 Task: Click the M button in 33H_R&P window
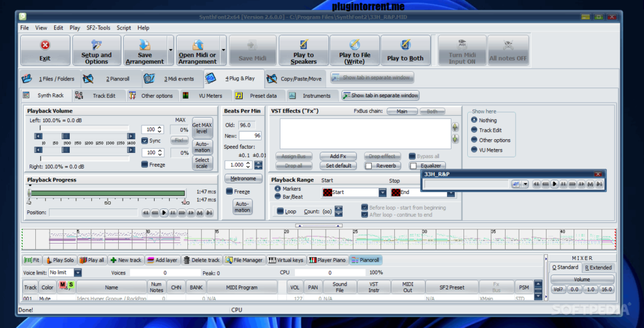click(x=590, y=184)
